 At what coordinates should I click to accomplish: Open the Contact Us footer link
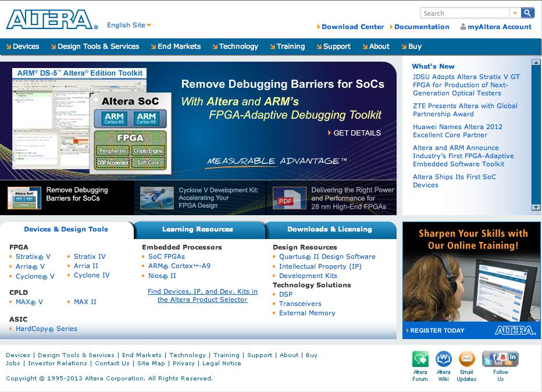point(112,364)
